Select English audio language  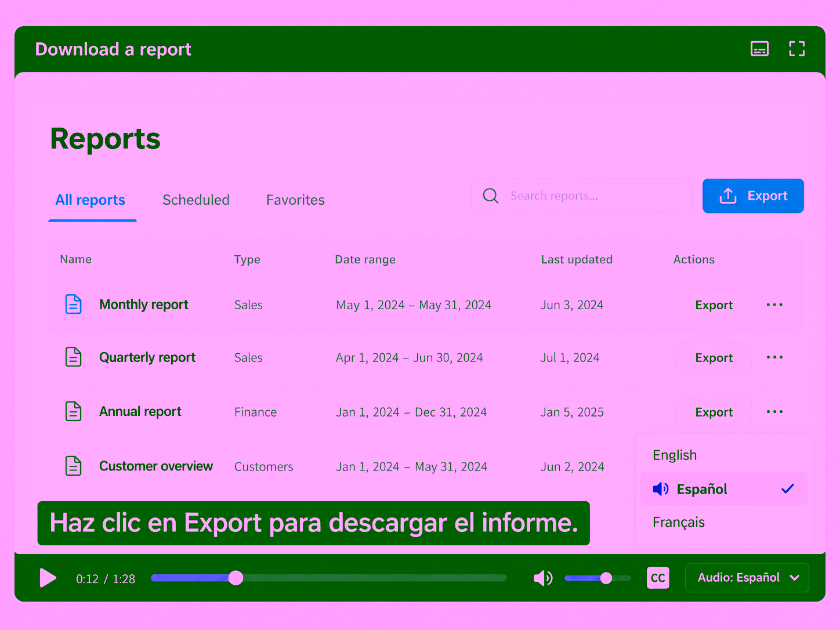675,455
